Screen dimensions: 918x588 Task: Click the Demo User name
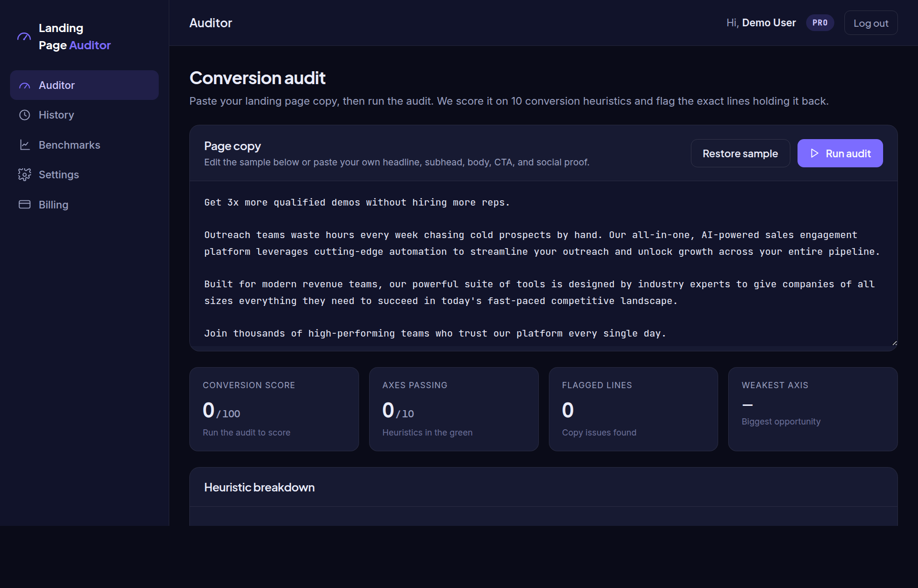click(x=769, y=23)
